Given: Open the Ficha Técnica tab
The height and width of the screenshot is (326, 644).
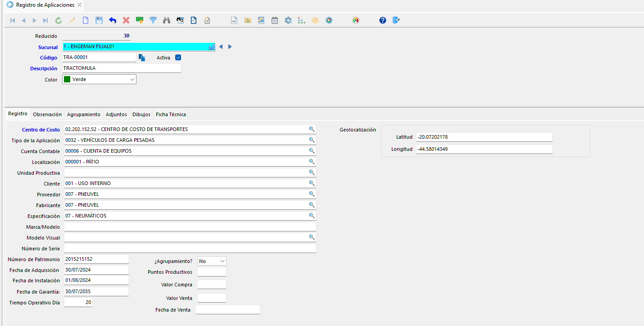Looking at the screenshot, I should click(171, 114).
